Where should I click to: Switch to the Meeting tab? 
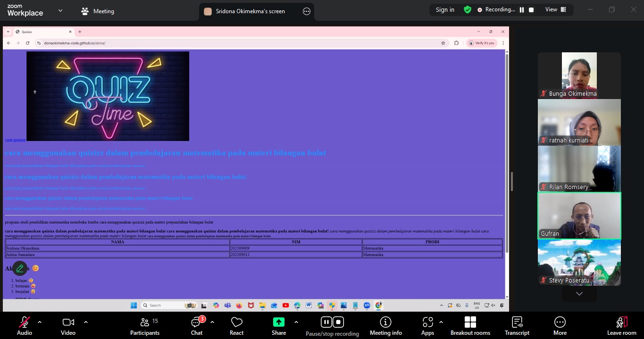(98, 11)
